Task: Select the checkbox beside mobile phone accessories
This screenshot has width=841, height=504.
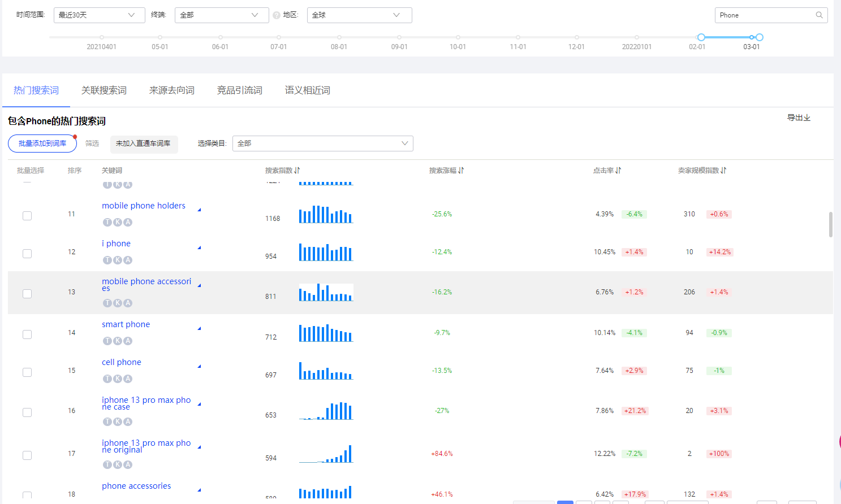Action: [x=27, y=293]
